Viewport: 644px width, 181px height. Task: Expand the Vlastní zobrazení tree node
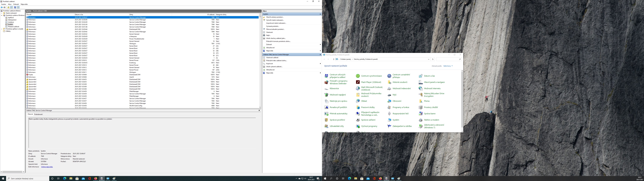[x=2, y=13]
